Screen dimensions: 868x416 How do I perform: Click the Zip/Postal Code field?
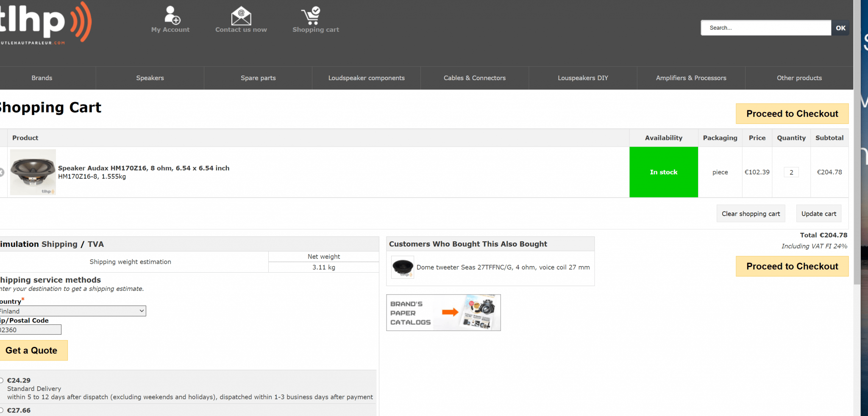click(30, 330)
